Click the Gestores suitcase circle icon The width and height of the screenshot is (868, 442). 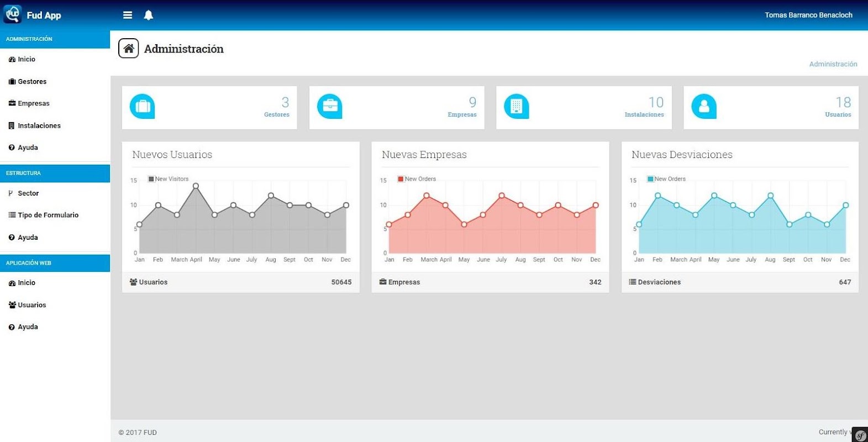143,106
